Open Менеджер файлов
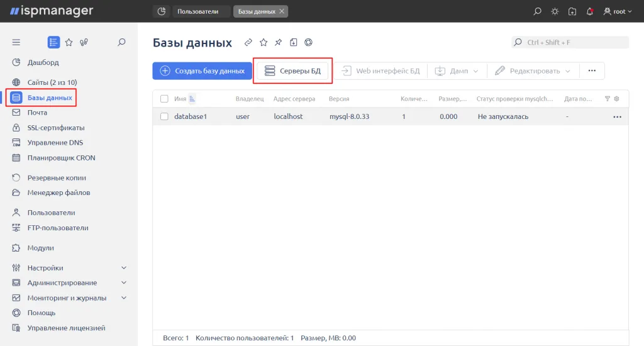644x346 pixels. tap(58, 193)
